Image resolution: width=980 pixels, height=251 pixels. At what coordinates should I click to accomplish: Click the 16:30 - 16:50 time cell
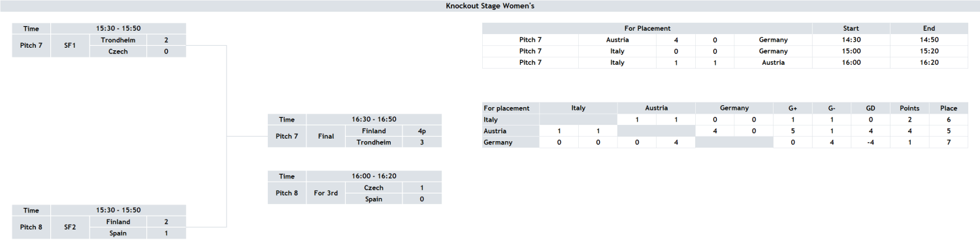click(x=374, y=120)
